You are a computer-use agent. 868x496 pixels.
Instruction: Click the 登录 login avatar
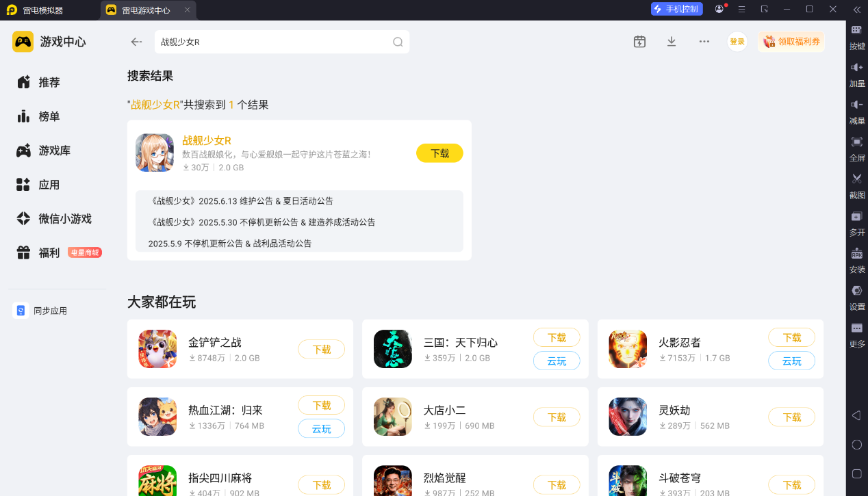click(737, 42)
